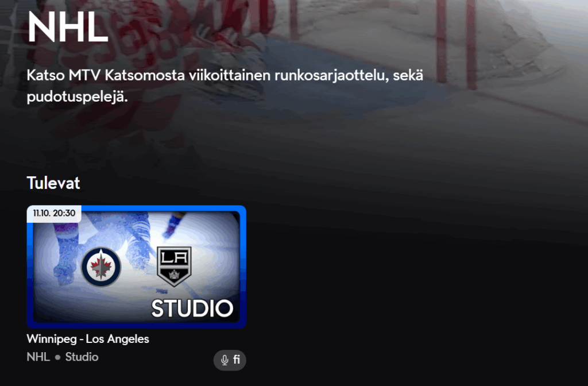The image size is (588, 386).
Task: Click the Studio label under the title
Action: [82, 357]
